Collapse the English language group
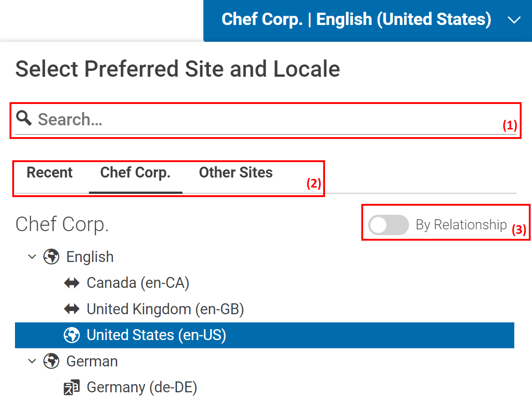The image size is (532, 415). 32,257
